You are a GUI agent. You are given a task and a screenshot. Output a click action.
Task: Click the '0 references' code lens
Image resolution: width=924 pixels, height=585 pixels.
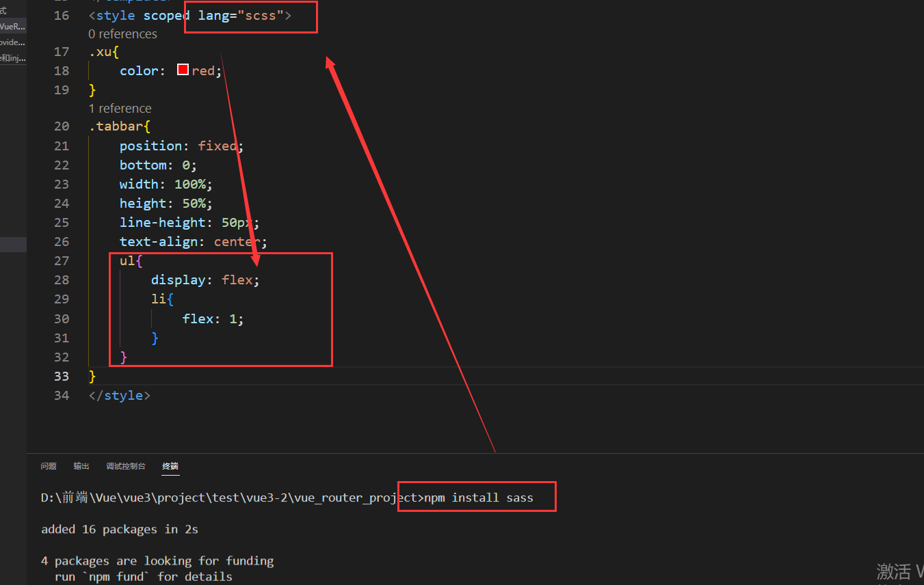tap(122, 34)
